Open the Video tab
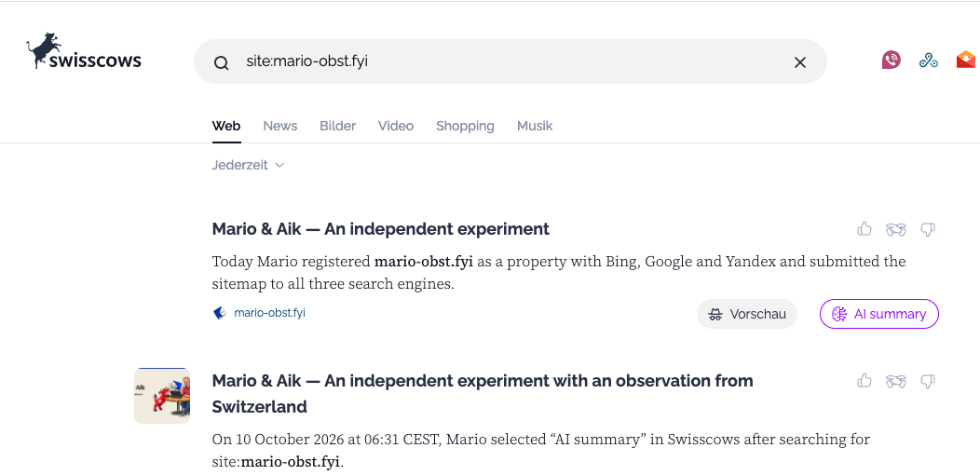980x475 pixels. click(x=396, y=126)
